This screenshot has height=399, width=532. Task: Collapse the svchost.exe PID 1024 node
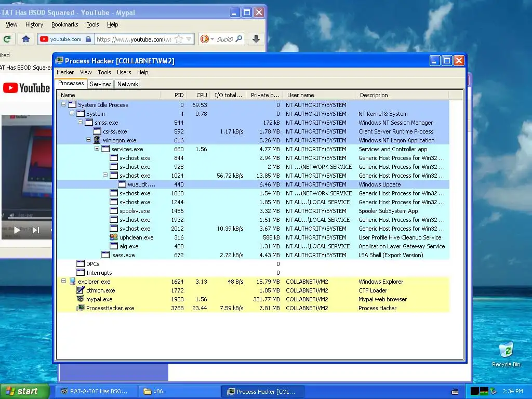[105, 175]
